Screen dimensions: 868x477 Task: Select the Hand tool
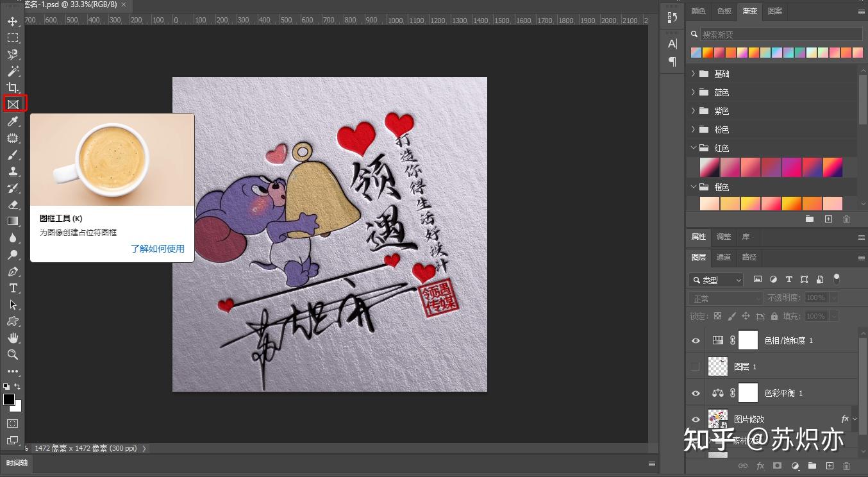pos(13,338)
